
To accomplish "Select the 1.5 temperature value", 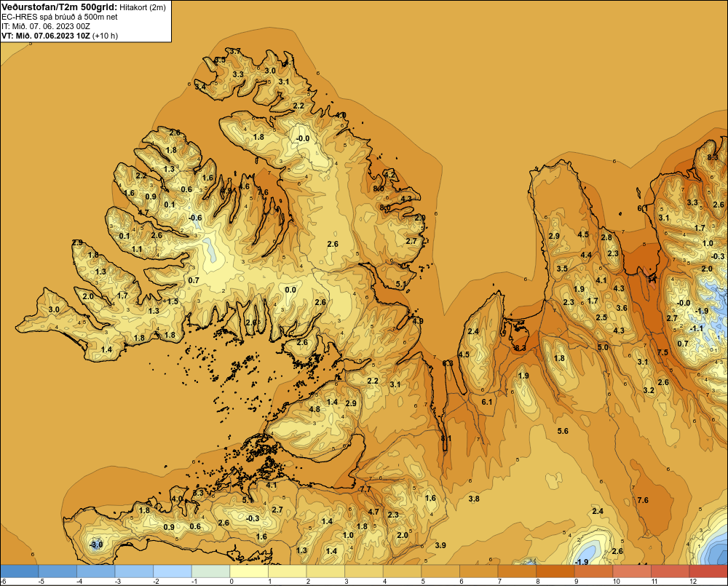I will (173, 301).
